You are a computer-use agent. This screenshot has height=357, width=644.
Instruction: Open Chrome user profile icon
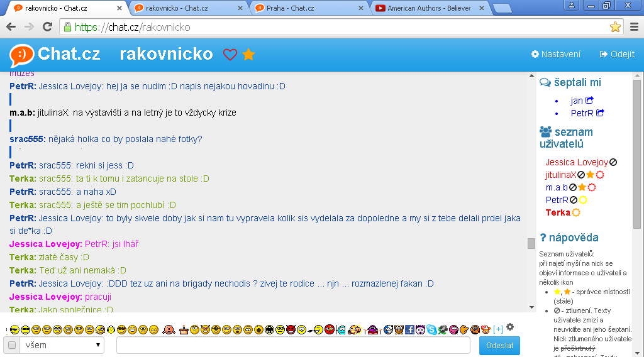[x=572, y=5]
